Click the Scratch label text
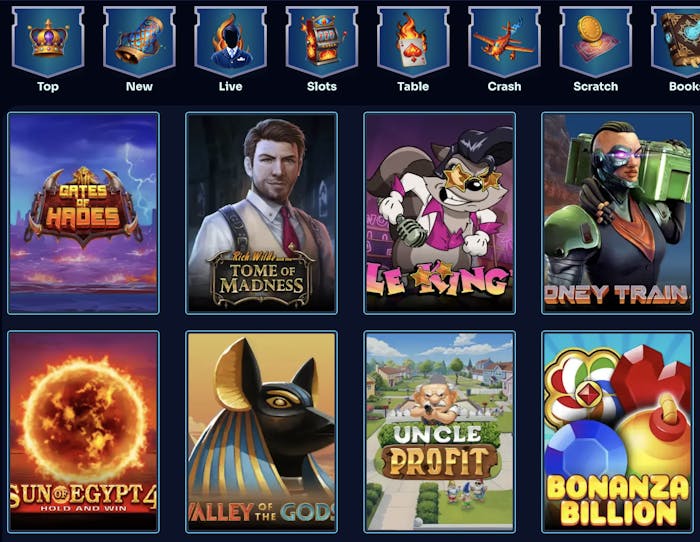 click(x=596, y=87)
